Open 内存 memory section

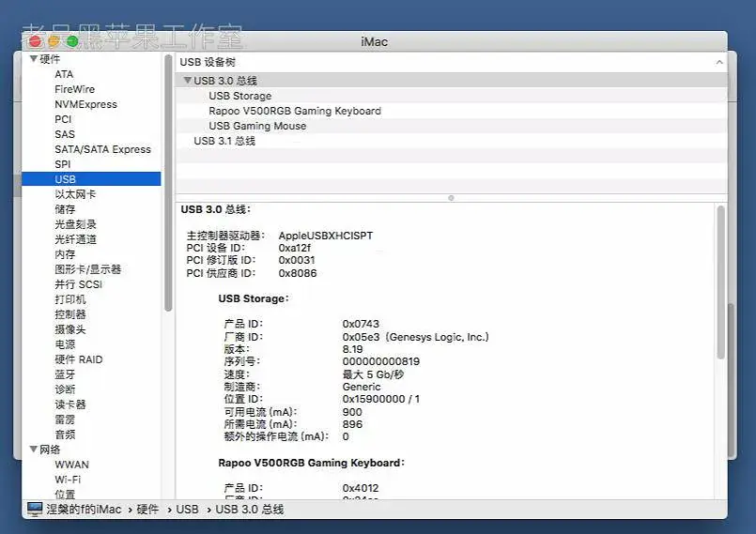pos(65,254)
